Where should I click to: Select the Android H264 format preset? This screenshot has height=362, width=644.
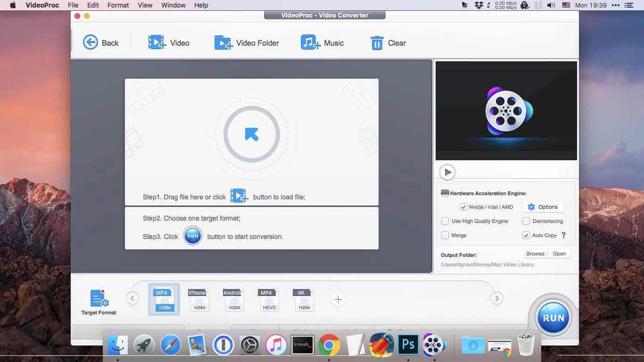point(233,299)
